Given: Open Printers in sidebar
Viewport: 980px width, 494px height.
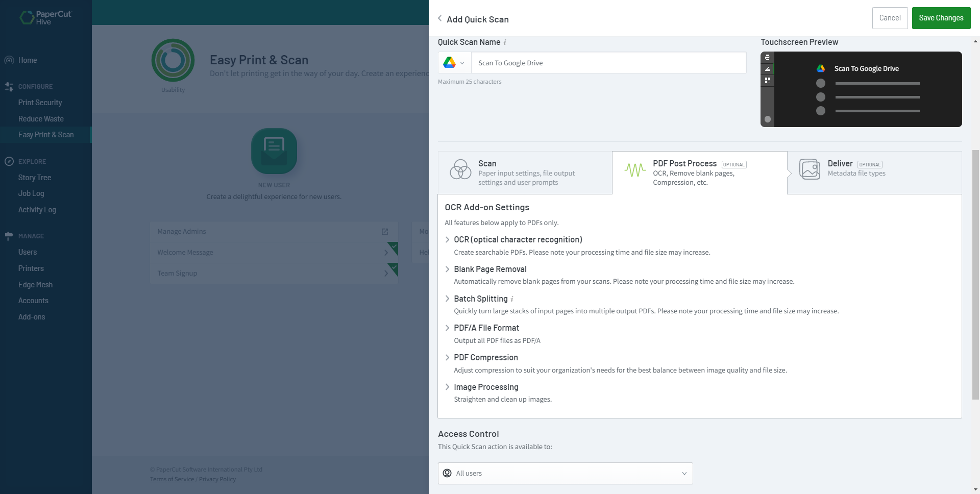Looking at the screenshot, I should (x=31, y=268).
